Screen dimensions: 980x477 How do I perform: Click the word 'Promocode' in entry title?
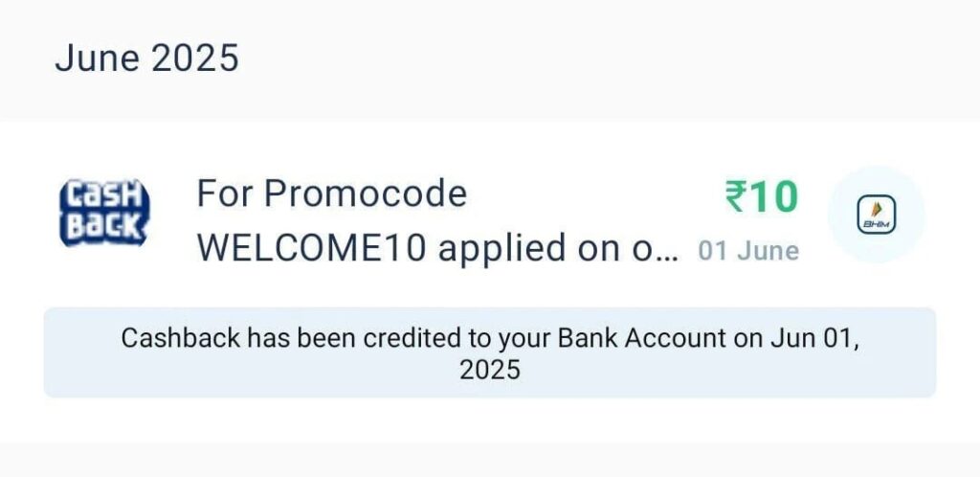[366, 193]
